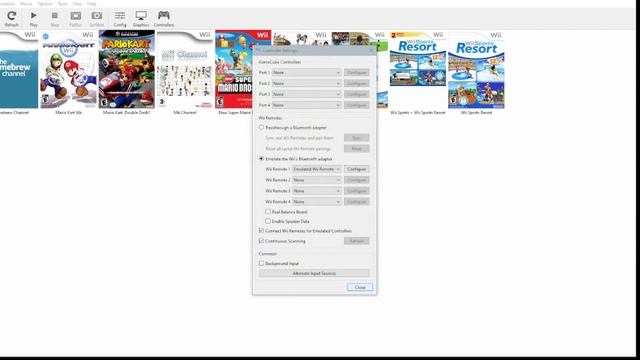Toggle fullscreen with the FullScr icon
The image size is (640, 360).
click(x=76, y=18)
